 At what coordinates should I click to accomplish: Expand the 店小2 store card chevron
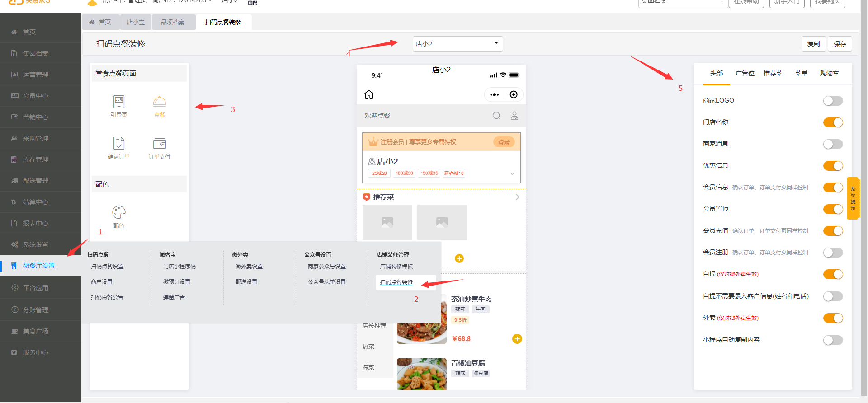(512, 173)
